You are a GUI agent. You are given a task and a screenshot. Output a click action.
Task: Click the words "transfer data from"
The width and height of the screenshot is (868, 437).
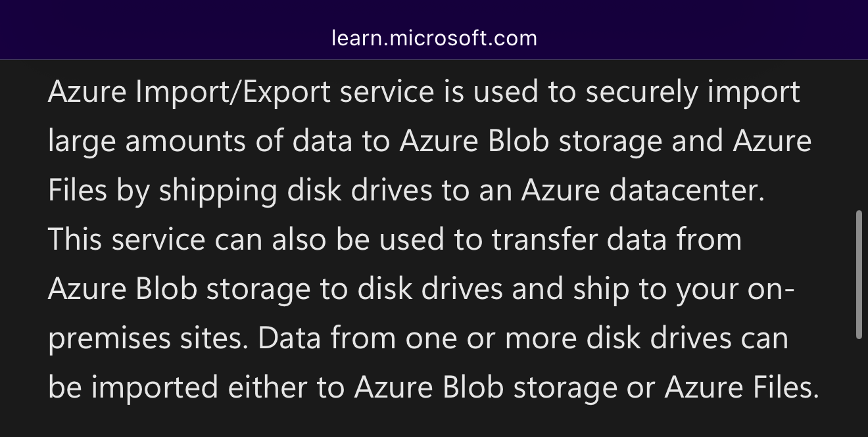click(617, 239)
